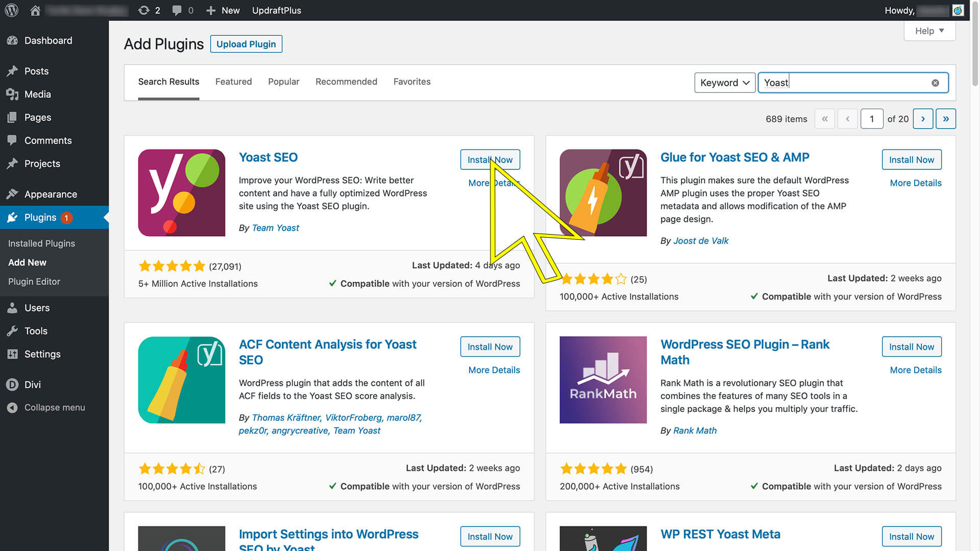The width and height of the screenshot is (980, 551).
Task: Select the Keyword search filter dropdown
Action: pyautogui.click(x=724, y=83)
